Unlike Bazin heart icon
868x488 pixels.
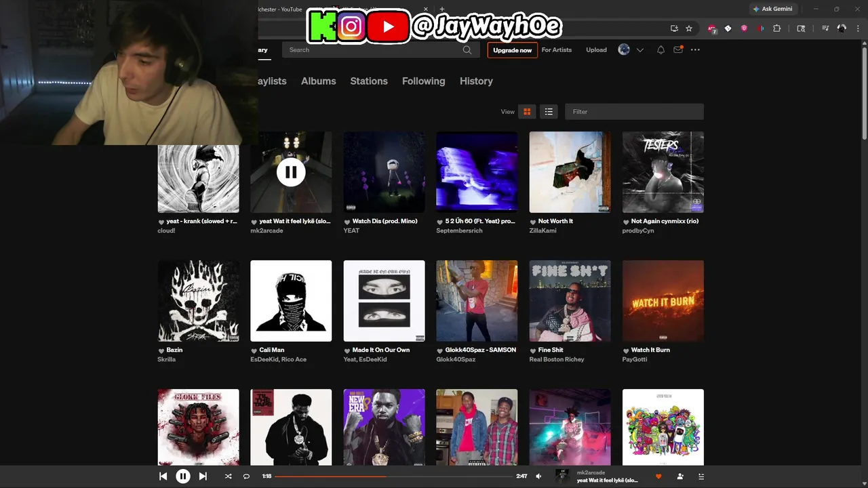tap(161, 350)
